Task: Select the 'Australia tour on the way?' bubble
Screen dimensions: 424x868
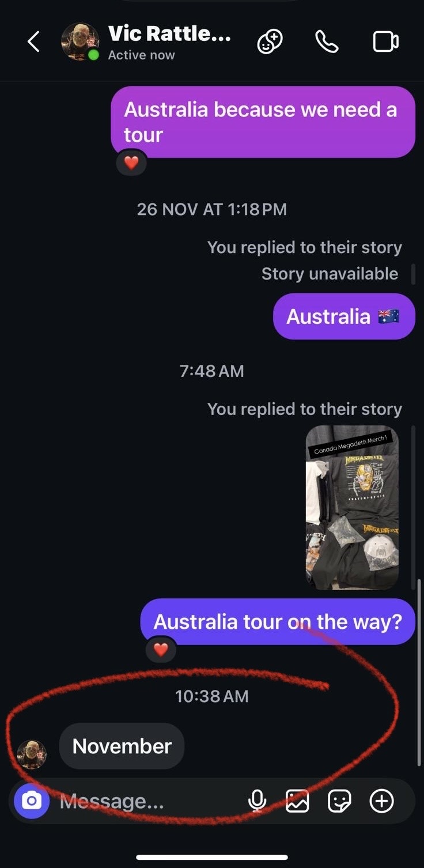Action: (278, 622)
